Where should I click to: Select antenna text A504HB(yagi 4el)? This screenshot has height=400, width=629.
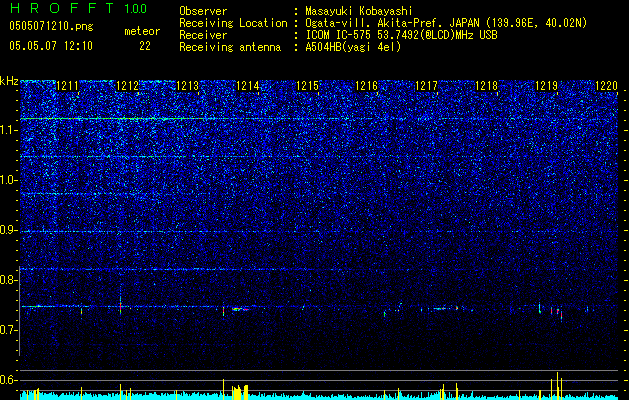[x=353, y=47]
